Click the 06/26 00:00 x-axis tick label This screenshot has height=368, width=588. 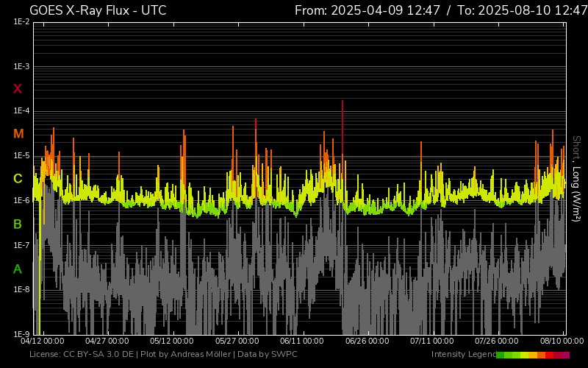pyautogui.click(x=365, y=342)
